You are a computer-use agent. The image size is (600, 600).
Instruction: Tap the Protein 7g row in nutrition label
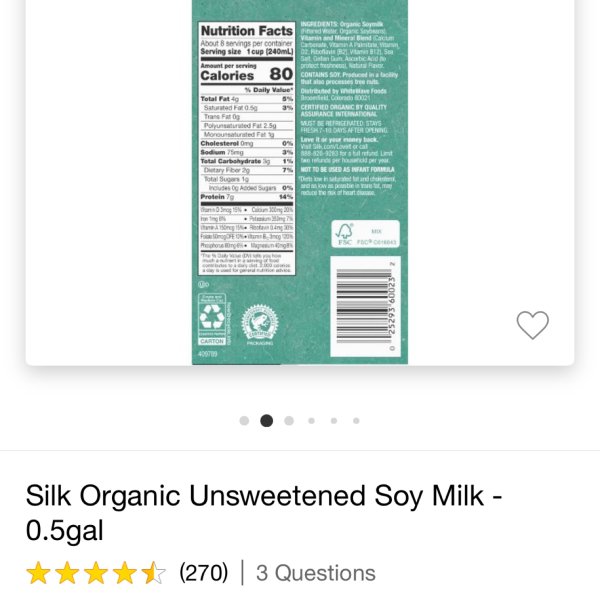click(247, 197)
